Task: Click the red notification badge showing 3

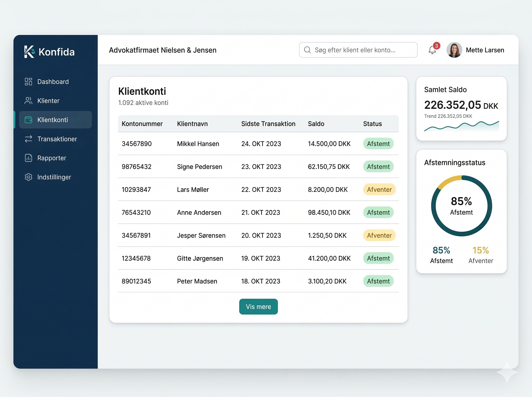Action: coord(436,46)
